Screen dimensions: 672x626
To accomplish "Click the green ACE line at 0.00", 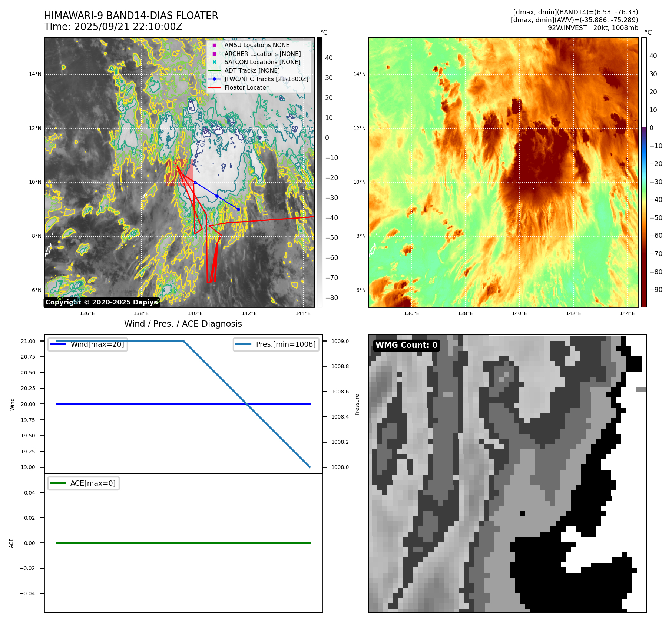I will coord(183,543).
